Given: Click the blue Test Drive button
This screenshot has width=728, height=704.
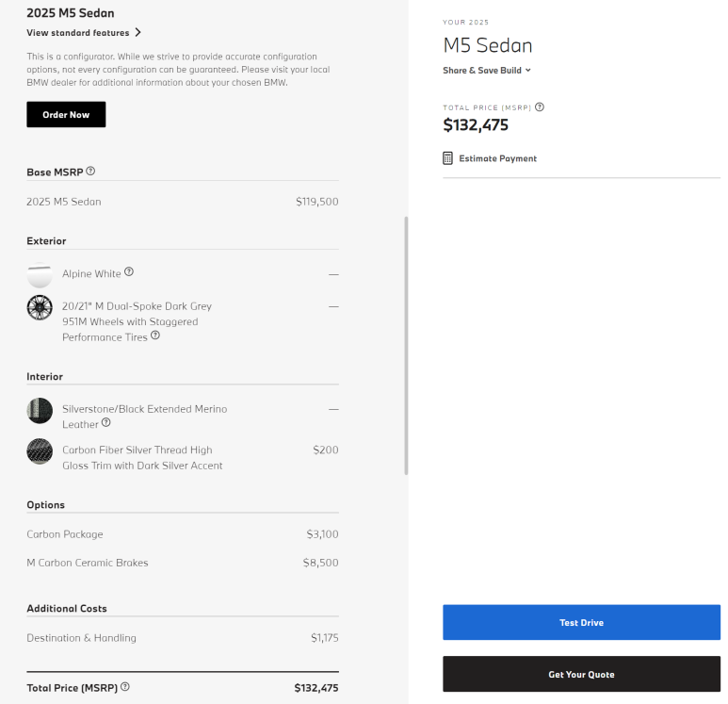Looking at the screenshot, I should (x=581, y=623).
